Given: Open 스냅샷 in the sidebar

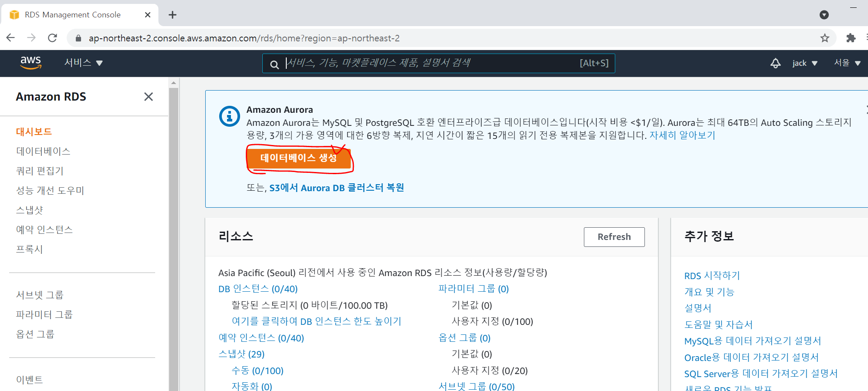Looking at the screenshot, I should click(x=30, y=210).
